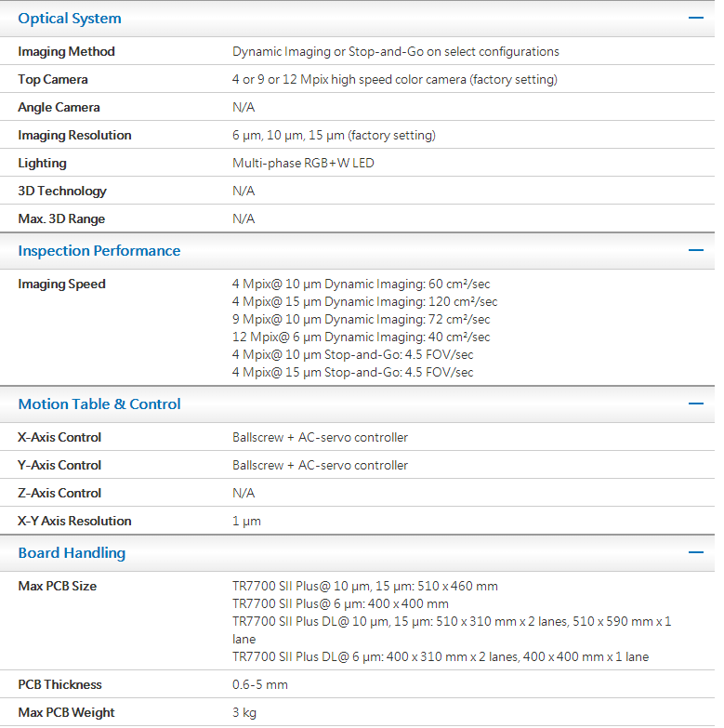Click the Motion Table & Control heading
This screenshot has height=728, width=724.
(x=99, y=404)
